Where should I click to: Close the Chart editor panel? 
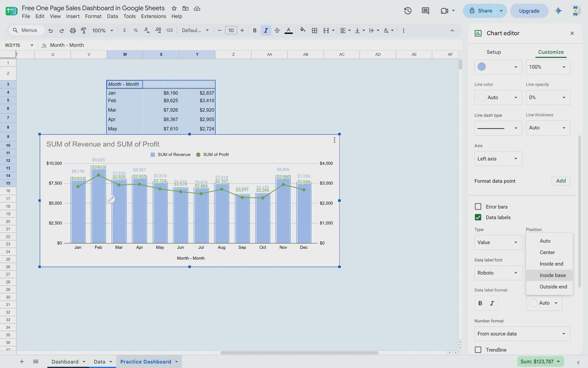click(572, 33)
